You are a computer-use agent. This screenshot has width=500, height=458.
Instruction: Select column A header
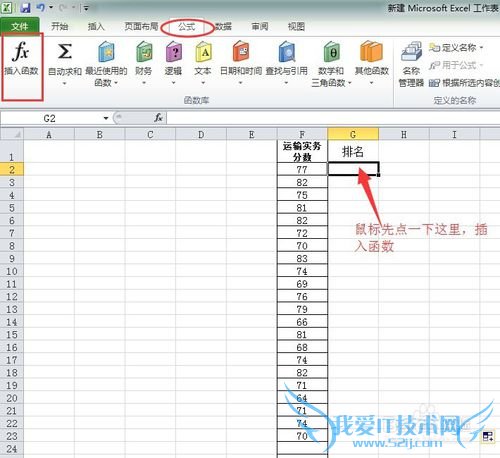[x=49, y=134]
